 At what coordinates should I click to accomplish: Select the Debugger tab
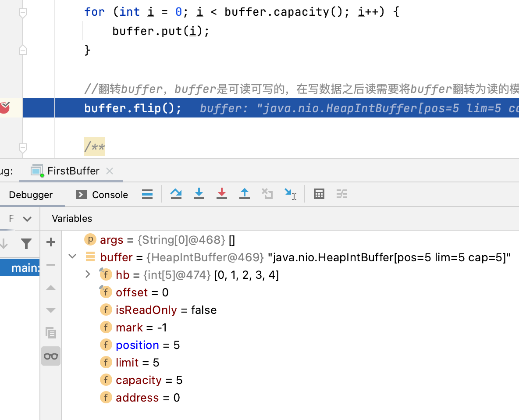(31, 195)
